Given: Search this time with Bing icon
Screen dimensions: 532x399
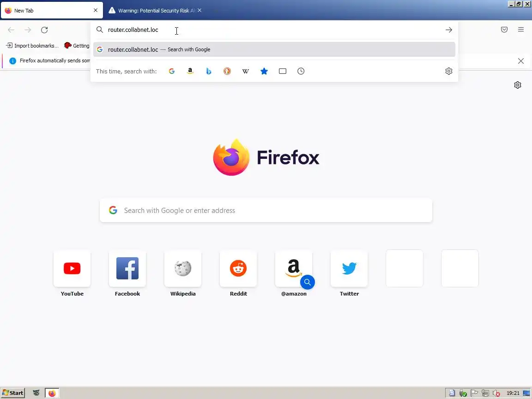Looking at the screenshot, I should click(209, 71).
